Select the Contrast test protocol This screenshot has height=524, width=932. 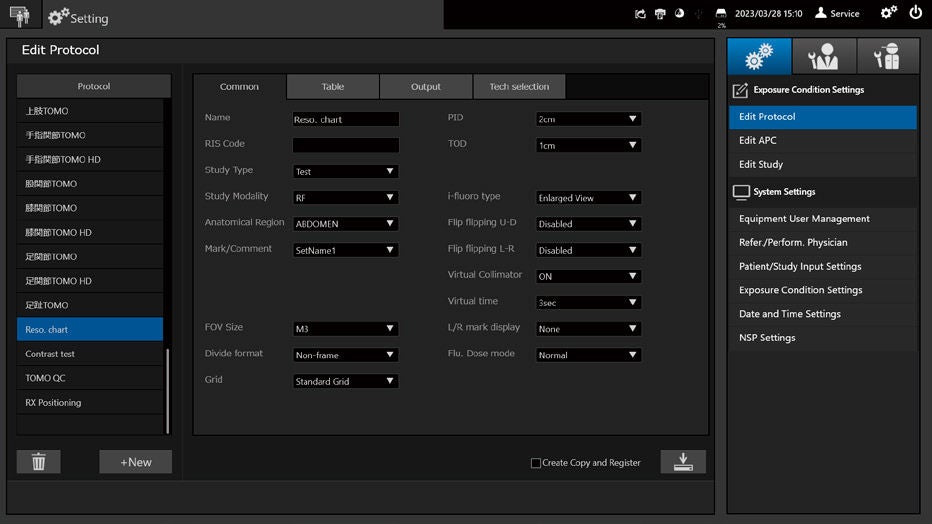(x=90, y=353)
